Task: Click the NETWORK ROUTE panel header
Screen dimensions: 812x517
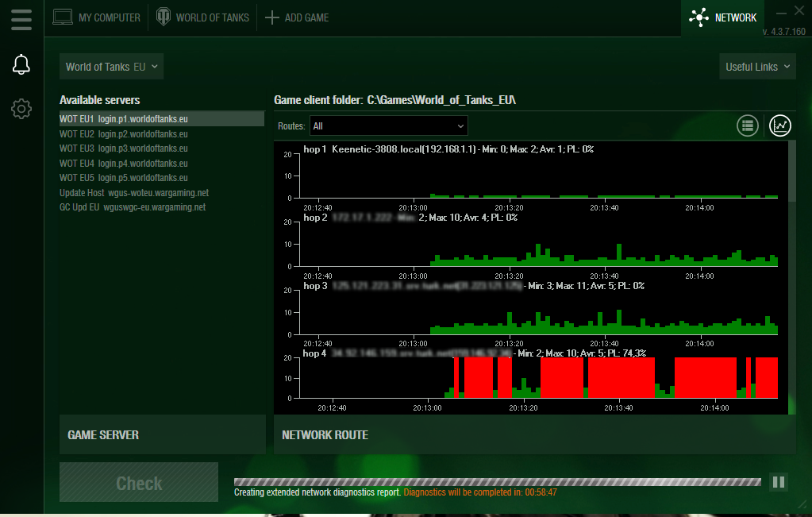Action: 534,434
